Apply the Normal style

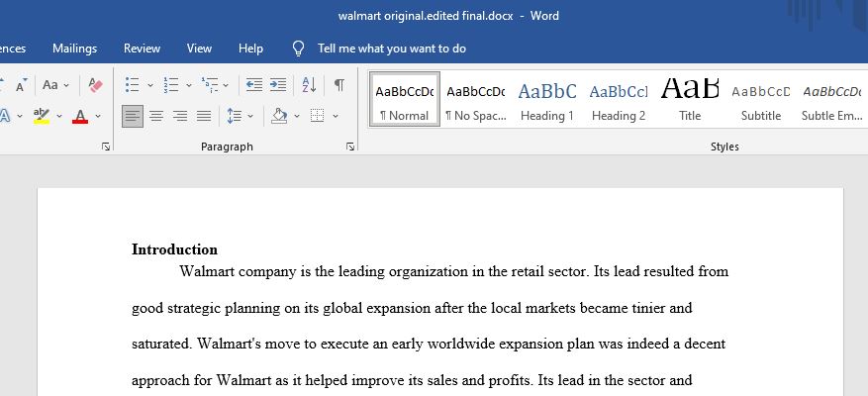(x=405, y=100)
